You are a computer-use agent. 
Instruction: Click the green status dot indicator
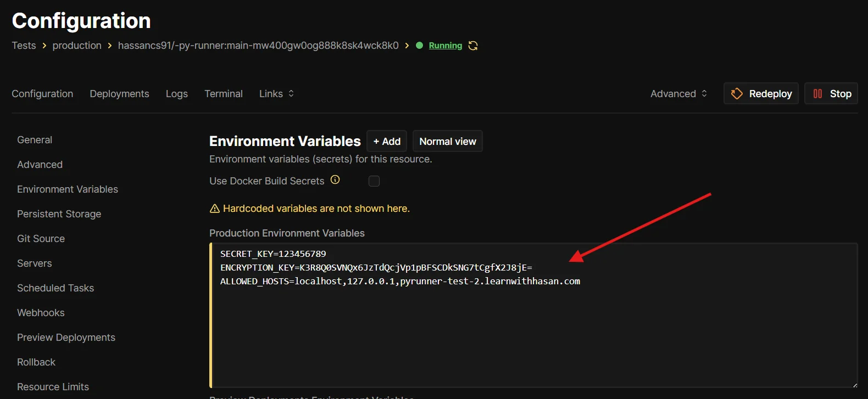[x=419, y=46]
